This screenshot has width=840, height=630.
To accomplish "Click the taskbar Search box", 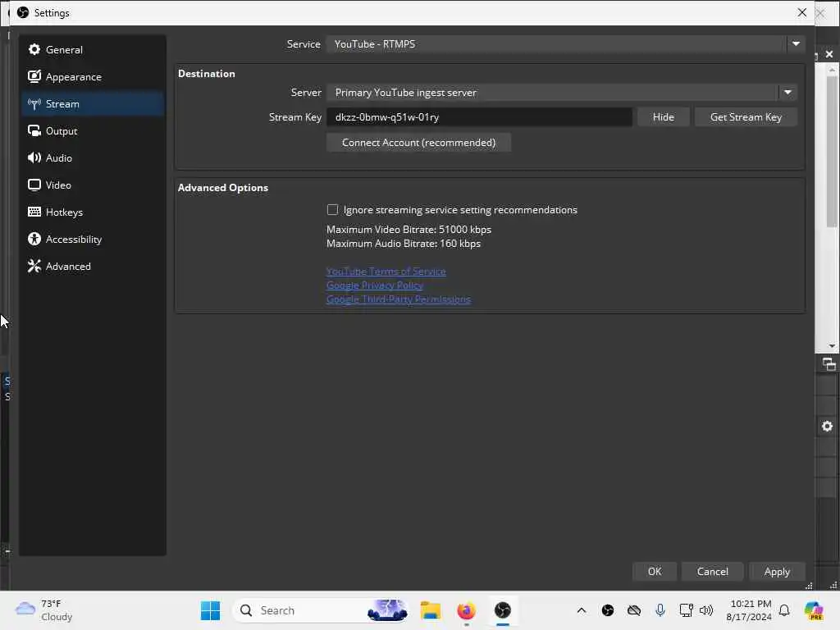I will point(322,610).
